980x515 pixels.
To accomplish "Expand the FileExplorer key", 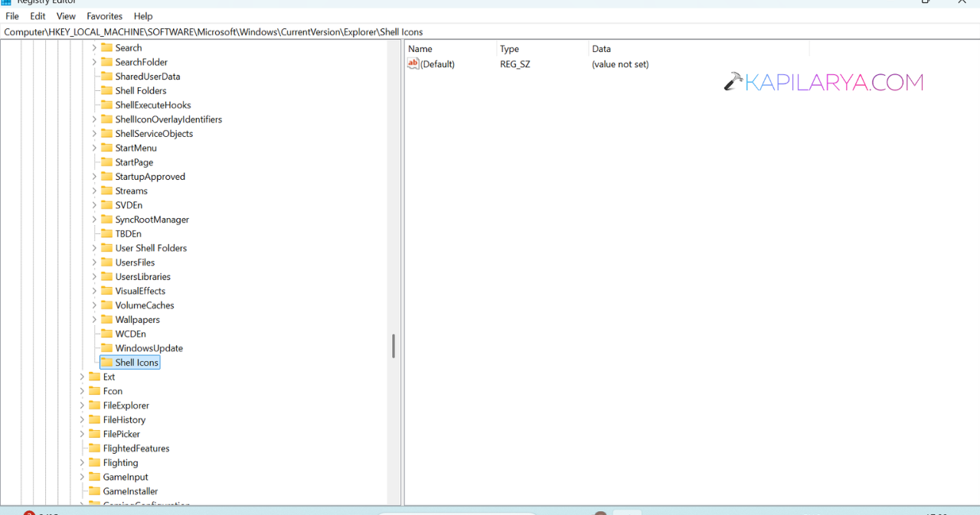I will [x=82, y=406].
